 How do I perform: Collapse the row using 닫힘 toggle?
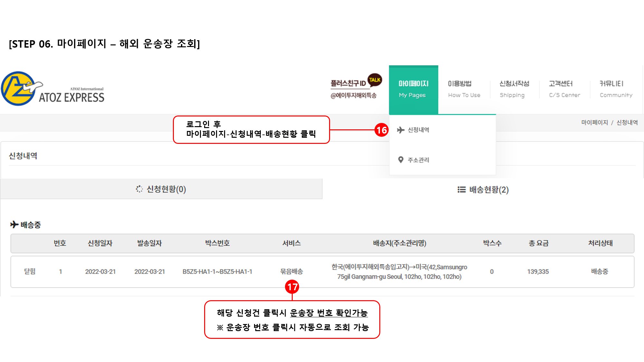[x=30, y=272]
